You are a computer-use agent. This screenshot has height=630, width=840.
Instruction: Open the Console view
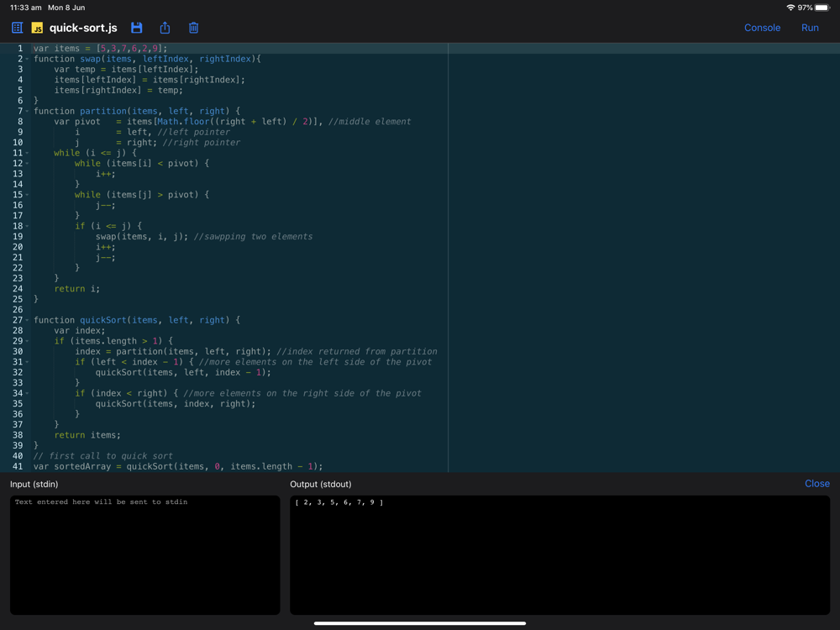coord(762,28)
